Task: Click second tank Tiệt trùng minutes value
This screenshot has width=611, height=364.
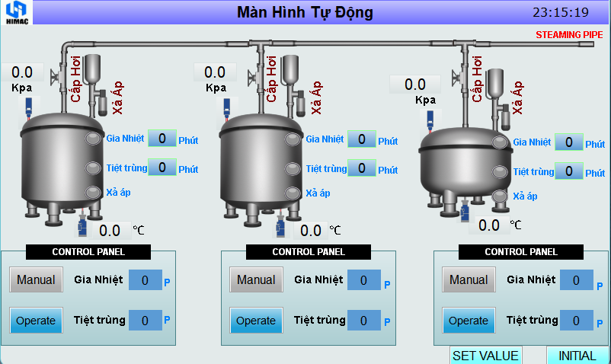Action: (x=362, y=168)
